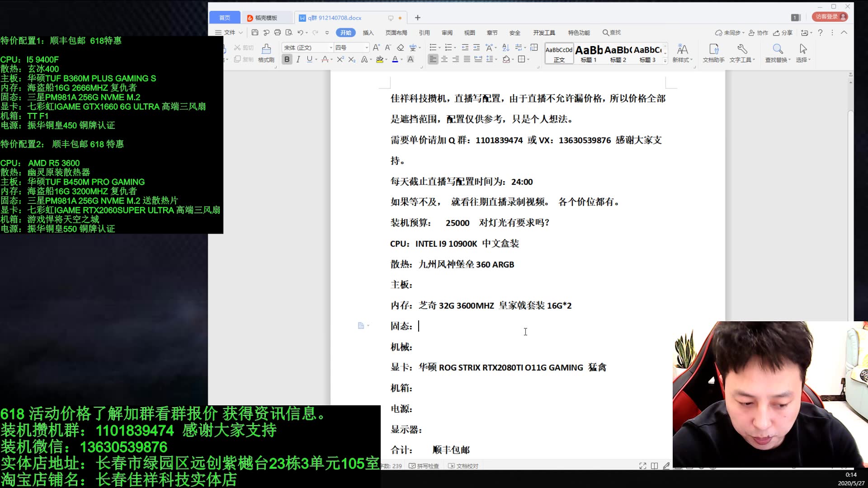Open the 新样式 dropdown
The height and width of the screenshot is (488, 868).
(682, 53)
